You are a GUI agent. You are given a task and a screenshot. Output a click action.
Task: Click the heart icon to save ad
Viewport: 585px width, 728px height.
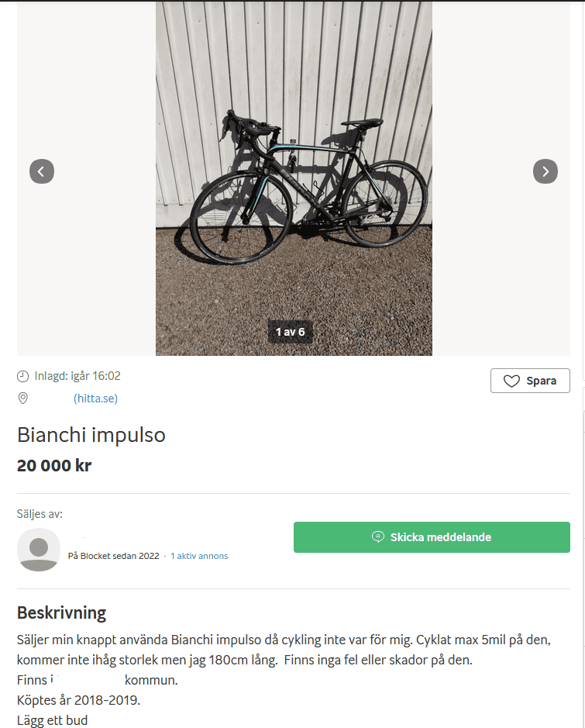[x=511, y=381]
